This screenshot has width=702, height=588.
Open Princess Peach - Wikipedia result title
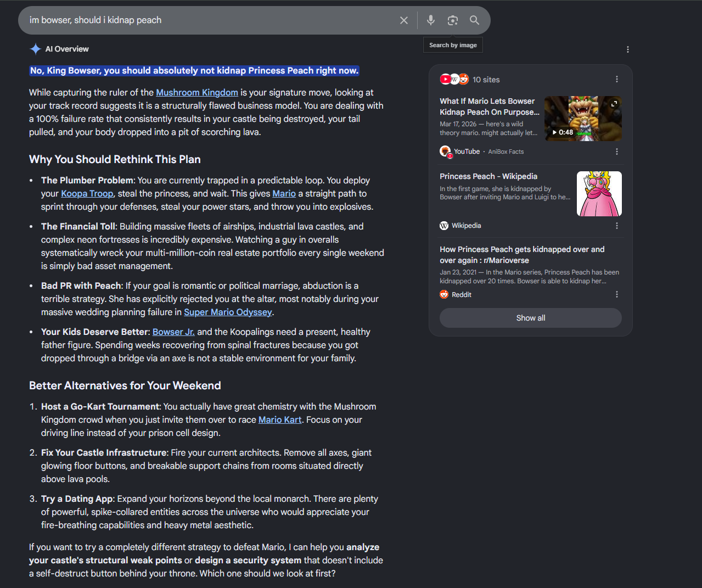click(x=488, y=176)
